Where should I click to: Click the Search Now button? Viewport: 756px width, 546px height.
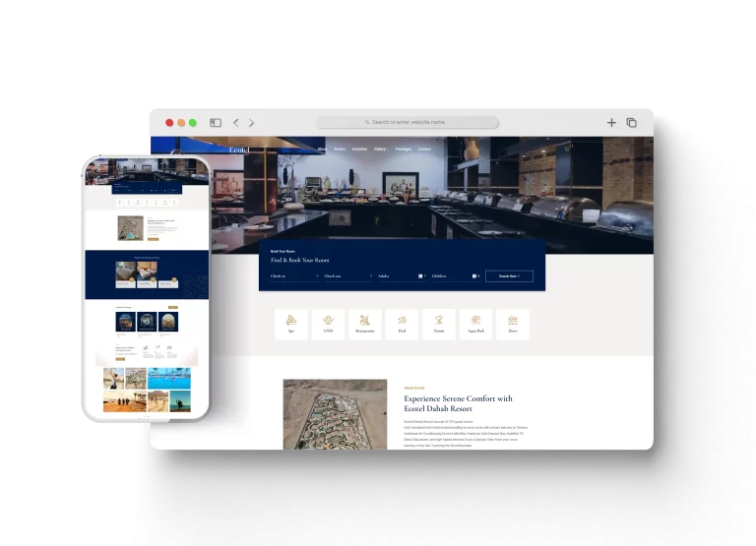pyautogui.click(x=509, y=276)
